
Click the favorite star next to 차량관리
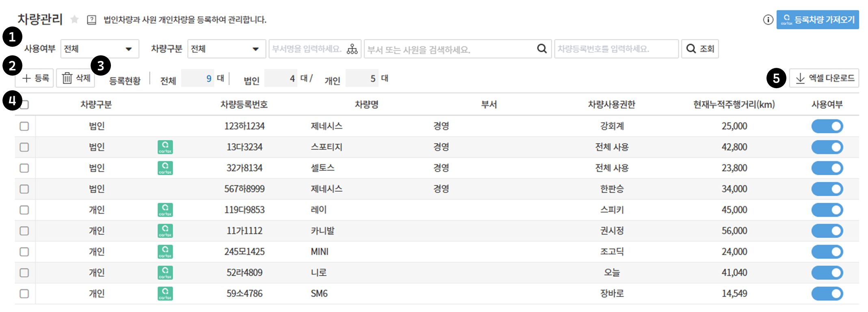[x=74, y=19]
